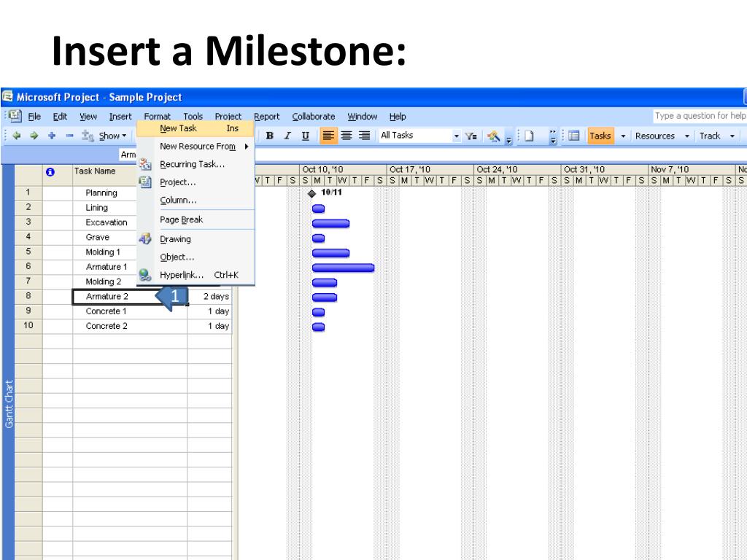The image size is (747, 560).
Task: Click the Tasks Project Guide button
Action: click(600, 136)
